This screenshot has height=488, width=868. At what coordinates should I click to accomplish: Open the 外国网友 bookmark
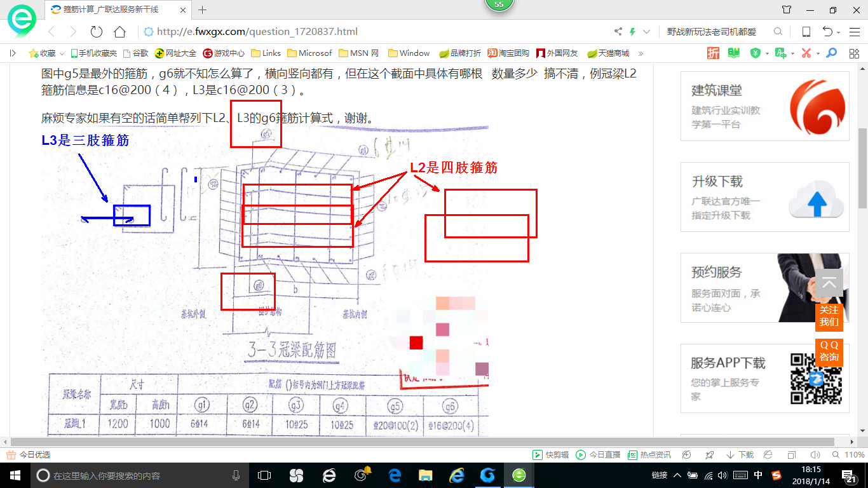tap(557, 53)
